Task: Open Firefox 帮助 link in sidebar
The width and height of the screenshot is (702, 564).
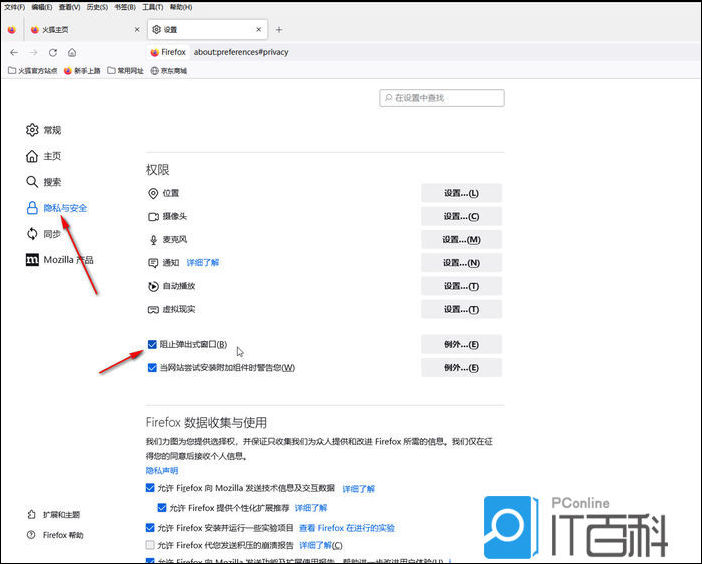Action: coord(55,535)
